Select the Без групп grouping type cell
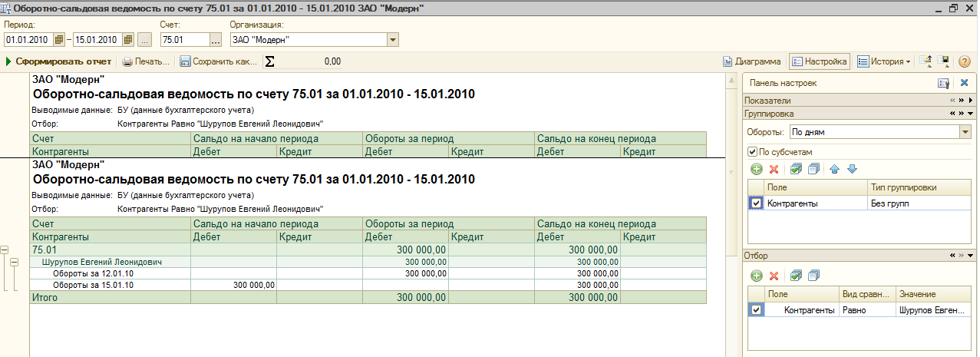980x357 pixels. pyautogui.click(x=919, y=203)
